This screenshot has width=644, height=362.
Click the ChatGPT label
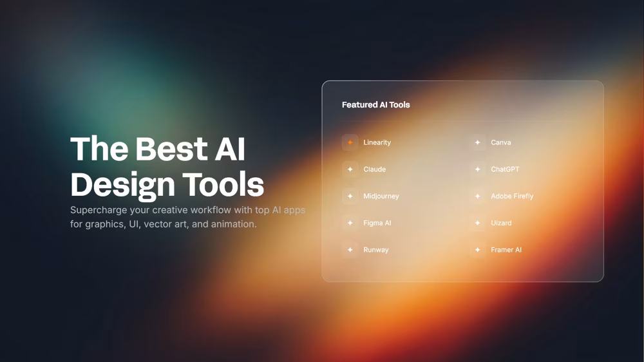(x=505, y=169)
